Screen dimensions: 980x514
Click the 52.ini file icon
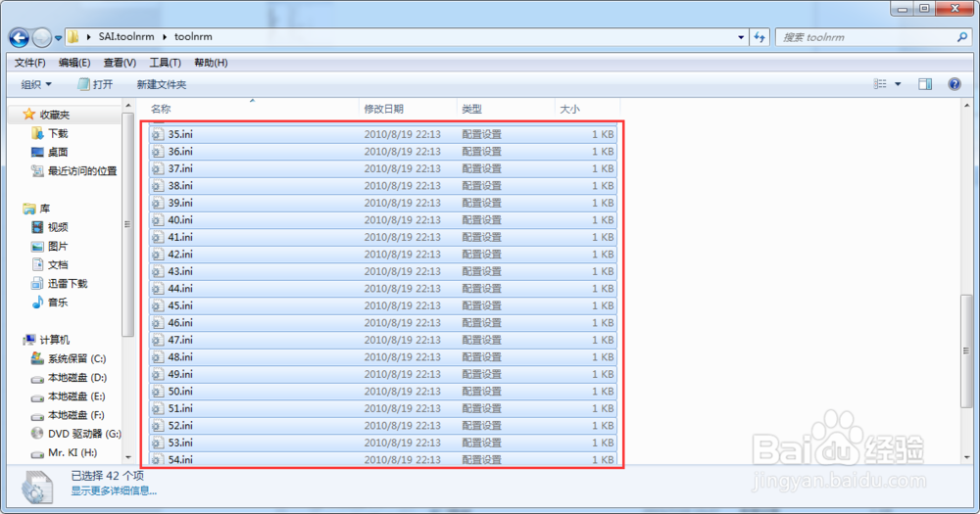(x=158, y=425)
